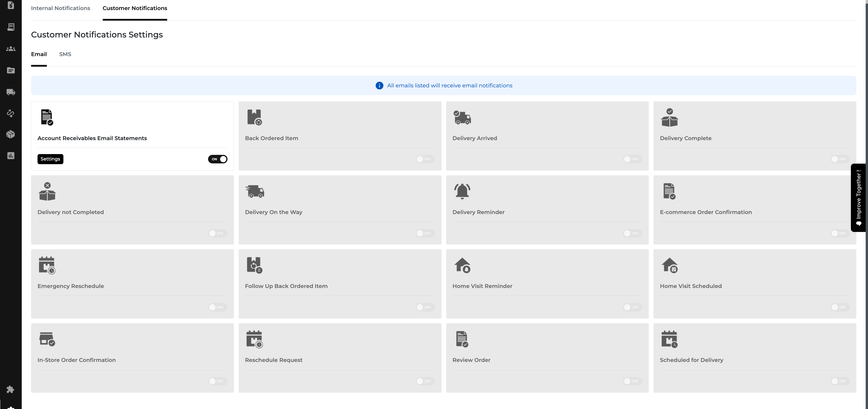Click the 'Customer Notifications Settings' heading

click(97, 35)
